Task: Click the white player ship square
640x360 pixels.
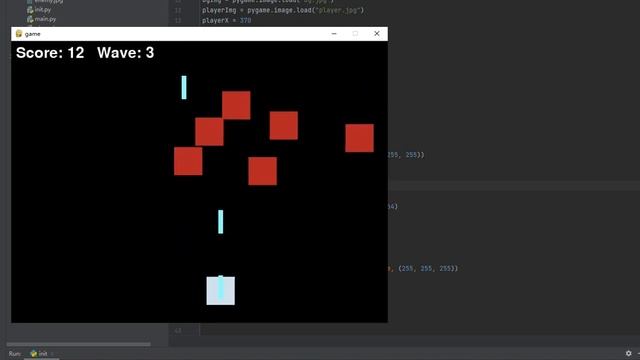Action: [x=221, y=291]
